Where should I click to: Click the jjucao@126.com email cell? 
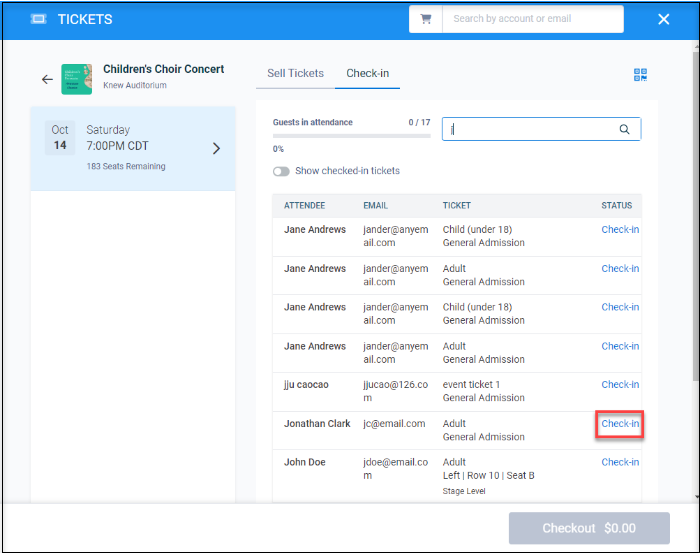tap(396, 391)
